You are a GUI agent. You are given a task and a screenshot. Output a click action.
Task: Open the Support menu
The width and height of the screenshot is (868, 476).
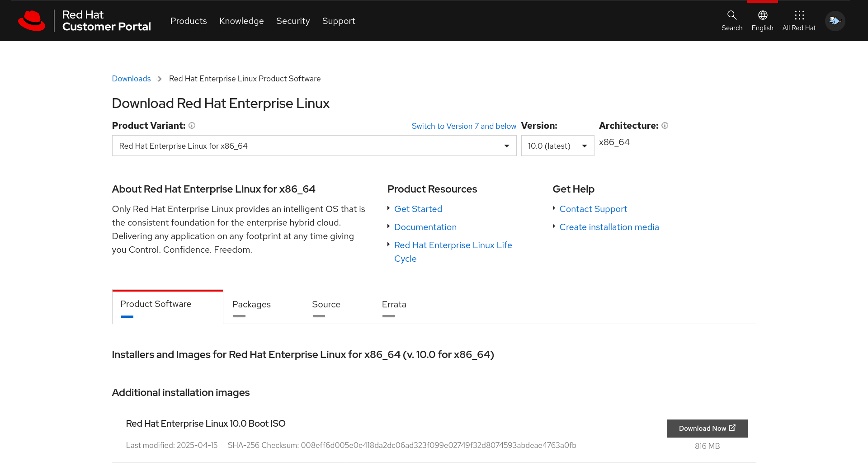point(339,21)
